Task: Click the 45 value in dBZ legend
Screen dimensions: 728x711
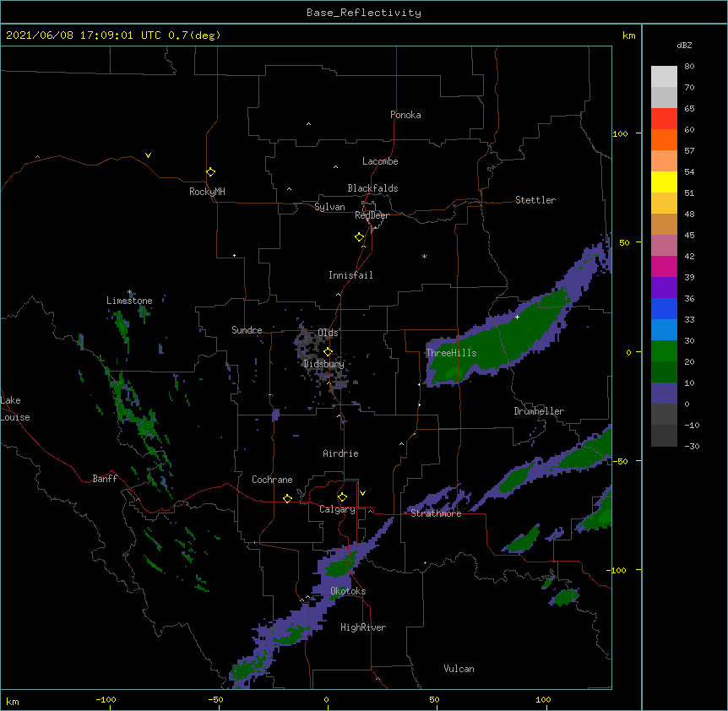Action: [x=689, y=236]
